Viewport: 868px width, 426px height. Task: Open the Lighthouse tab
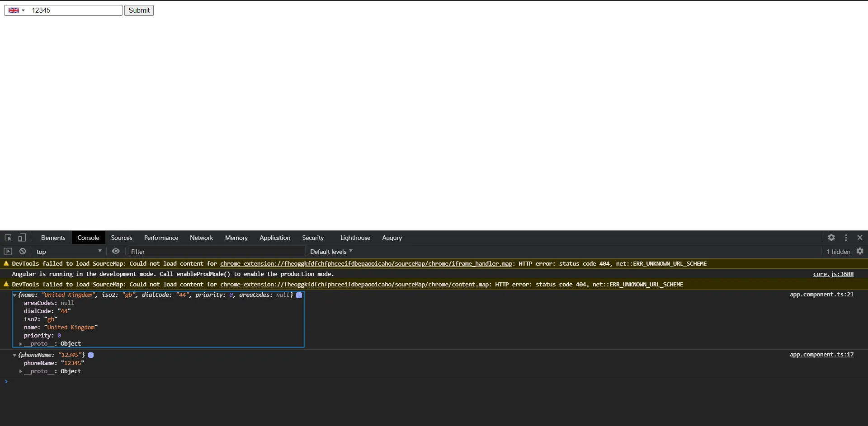(x=355, y=238)
